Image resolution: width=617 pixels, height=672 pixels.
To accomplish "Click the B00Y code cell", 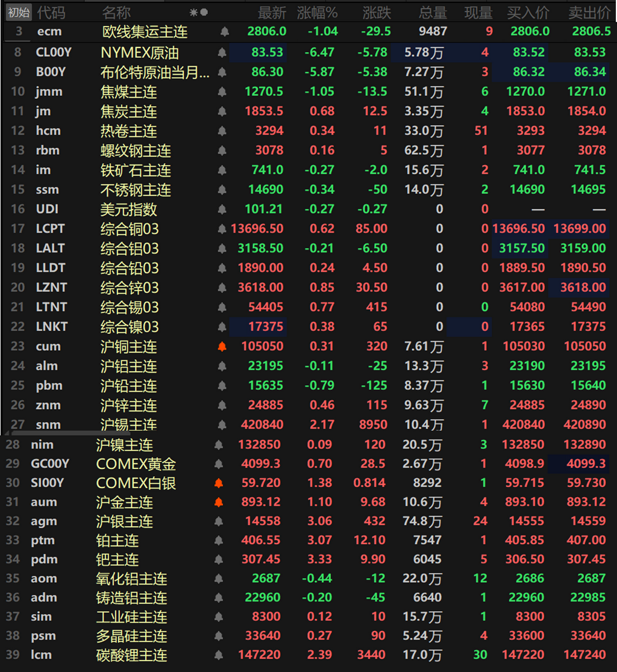I will 51,72.
